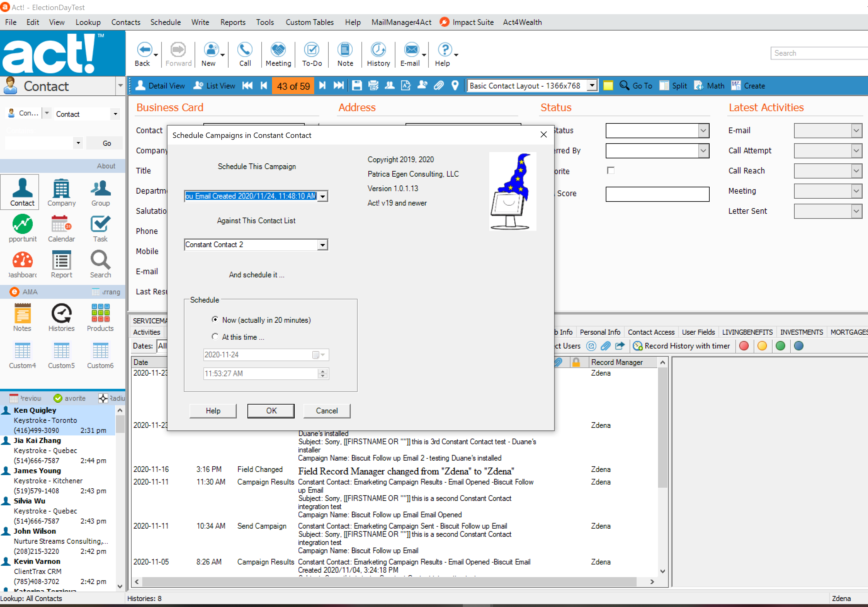Click the blue color dot
The width and height of the screenshot is (868, 607).
point(799,346)
